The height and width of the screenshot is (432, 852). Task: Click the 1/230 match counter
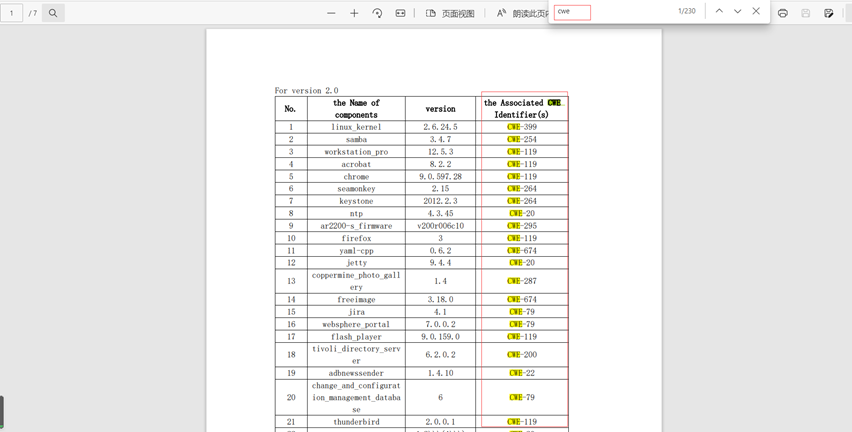click(687, 11)
